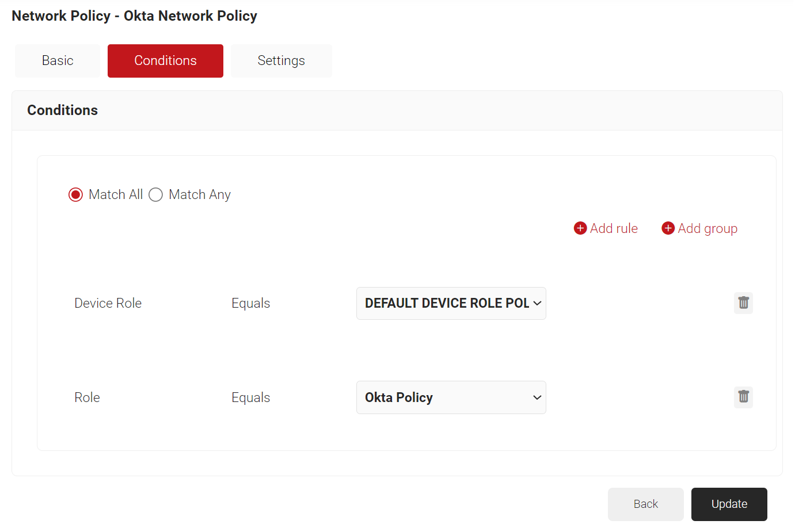Click the chevron arrow in Okta Policy dropdown
The width and height of the screenshot is (795, 532).
click(537, 397)
